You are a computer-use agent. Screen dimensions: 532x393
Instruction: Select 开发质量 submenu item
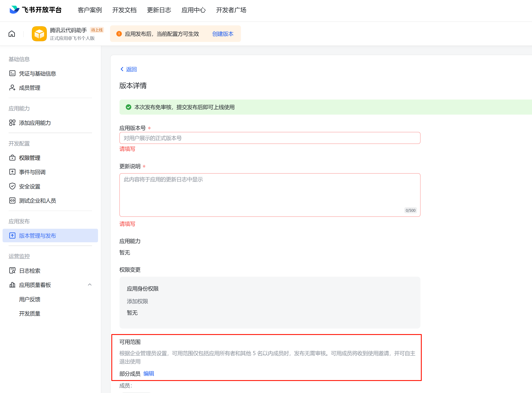pyautogui.click(x=29, y=313)
